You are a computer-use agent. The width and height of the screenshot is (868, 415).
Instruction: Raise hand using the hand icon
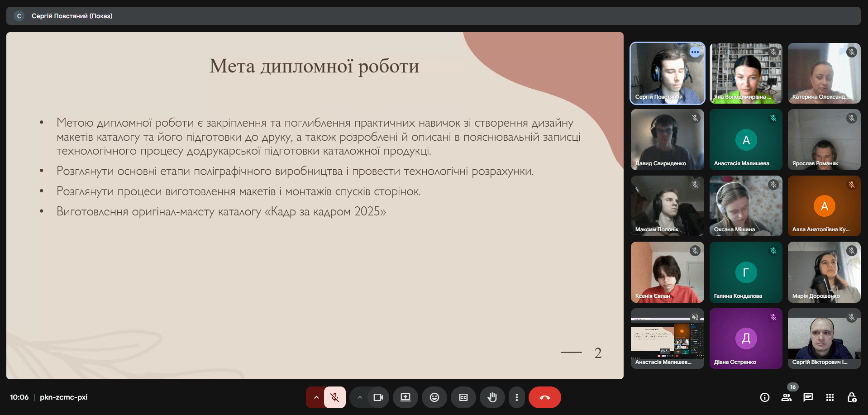492,397
